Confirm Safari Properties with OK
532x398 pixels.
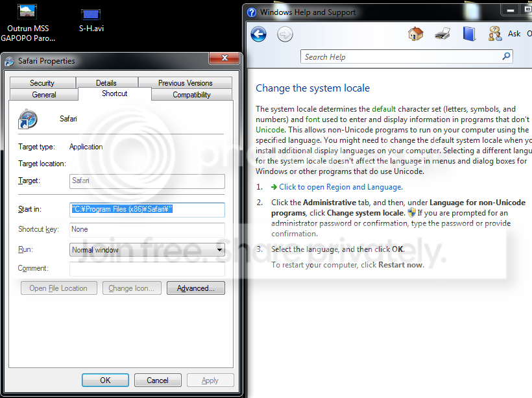click(x=105, y=380)
